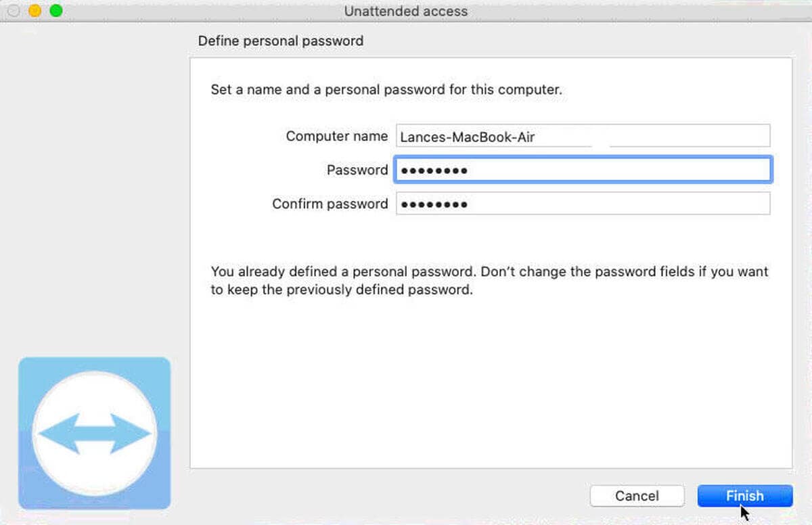Click the "Confirm password" label
The image size is (812, 525).
[330, 204]
